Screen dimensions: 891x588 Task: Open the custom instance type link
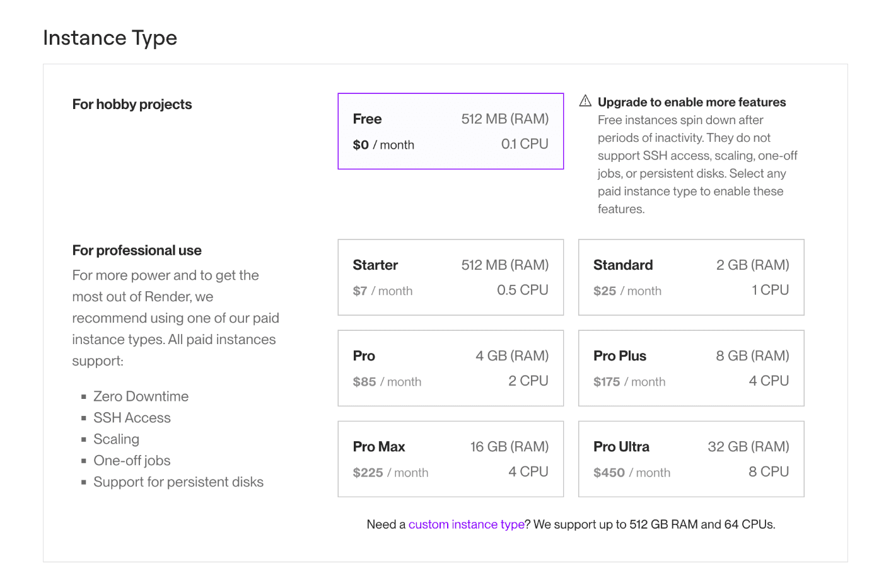(466, 524)
